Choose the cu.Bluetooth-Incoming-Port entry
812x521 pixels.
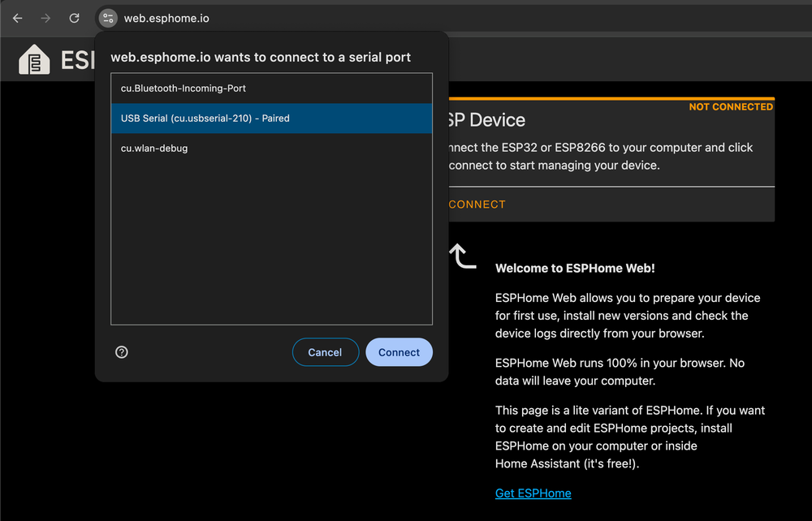[x=271, y=88]
